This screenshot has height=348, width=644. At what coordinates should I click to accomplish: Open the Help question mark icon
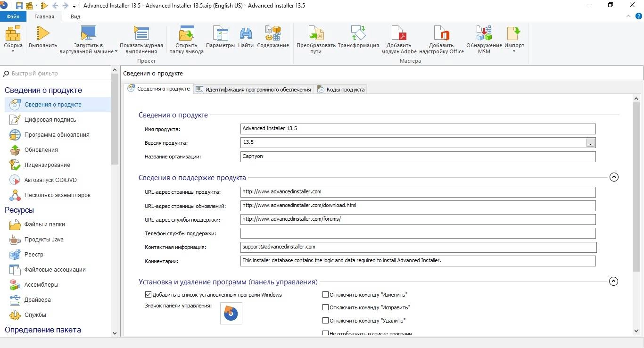[x=639, y=16]
